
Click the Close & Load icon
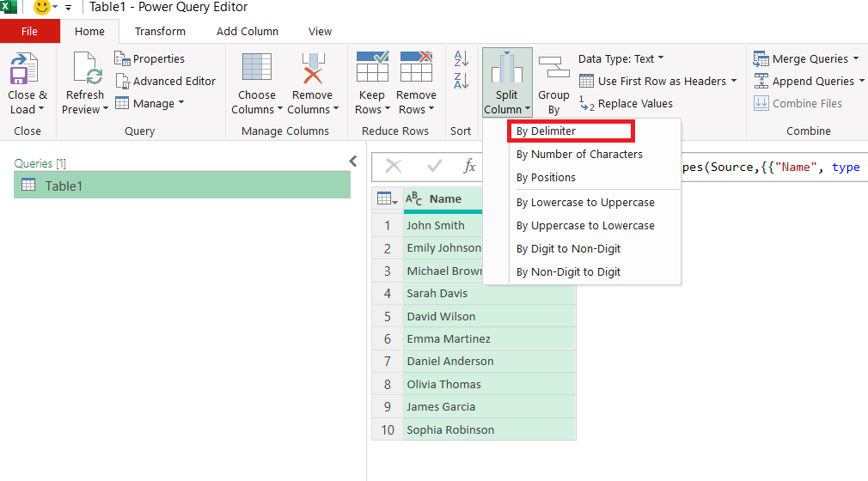pos(24,69)
